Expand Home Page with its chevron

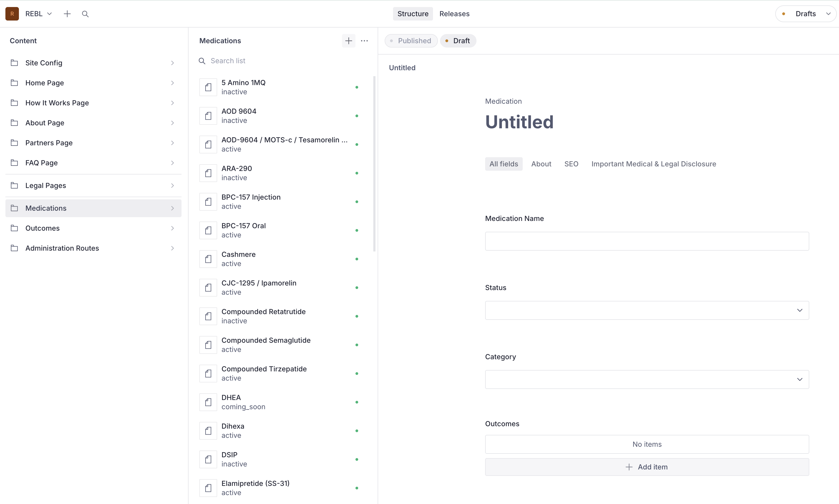pyautogui.click(x=173, y=83)
